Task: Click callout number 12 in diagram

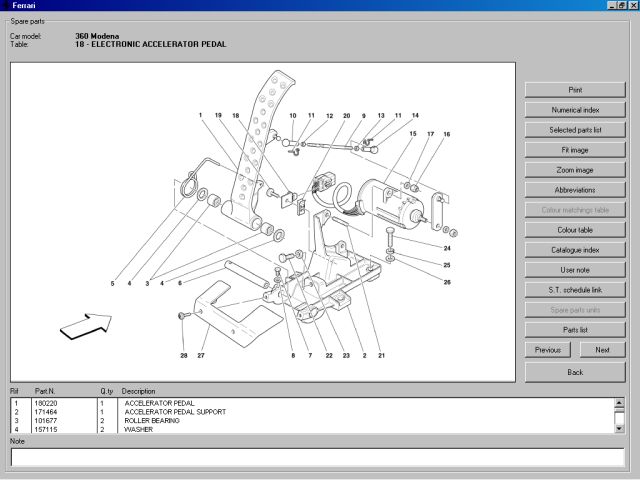Action: (x=330, y=116)
